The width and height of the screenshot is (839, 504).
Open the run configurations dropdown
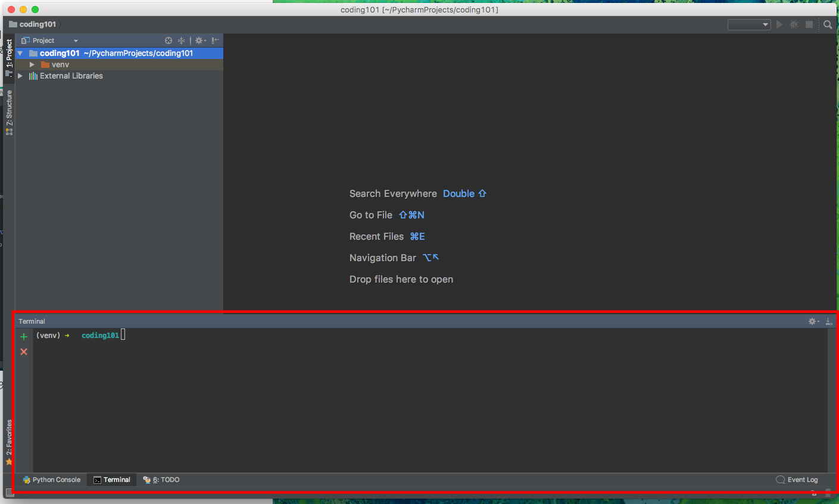748,24
